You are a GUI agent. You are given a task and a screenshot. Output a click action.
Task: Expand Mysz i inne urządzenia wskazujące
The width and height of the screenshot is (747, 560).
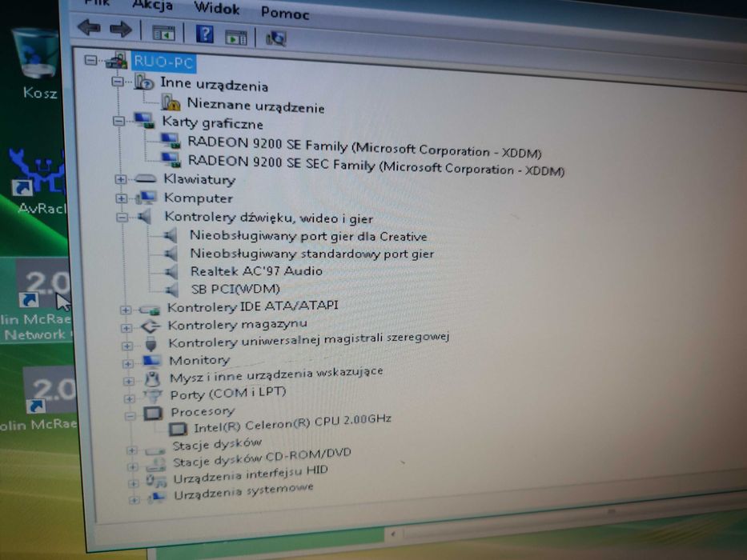129,381
